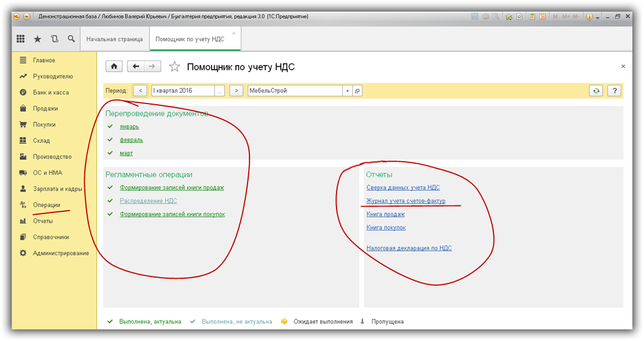Open the history icon in top panel
The image size is (644, 341).
click(54, 38)
